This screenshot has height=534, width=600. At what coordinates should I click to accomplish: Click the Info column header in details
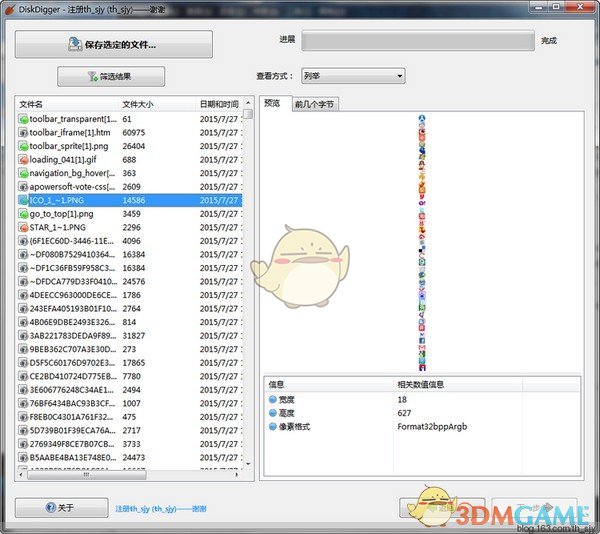[x=329, y=384]
